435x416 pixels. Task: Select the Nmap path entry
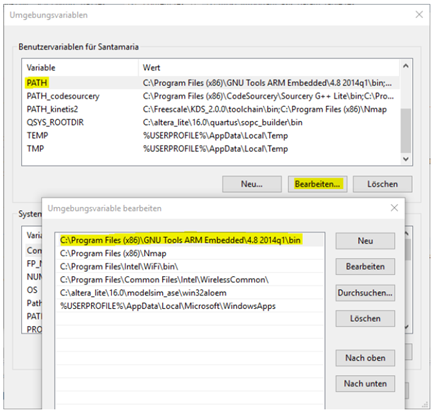click(189, 253)
